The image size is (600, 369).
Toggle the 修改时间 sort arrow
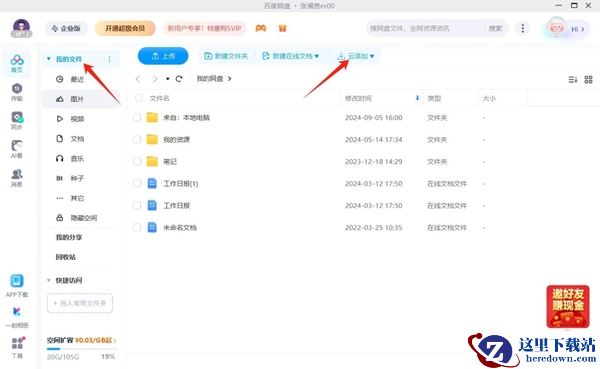pos(417,98)
